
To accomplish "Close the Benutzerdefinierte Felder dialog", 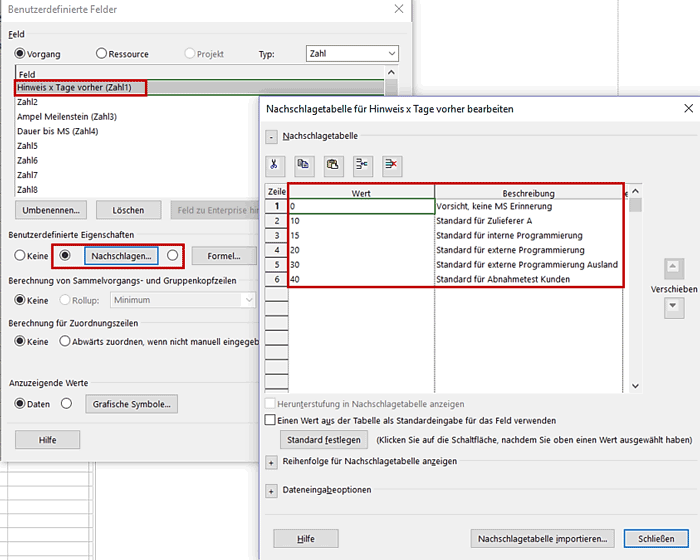I will coord(399,9).
